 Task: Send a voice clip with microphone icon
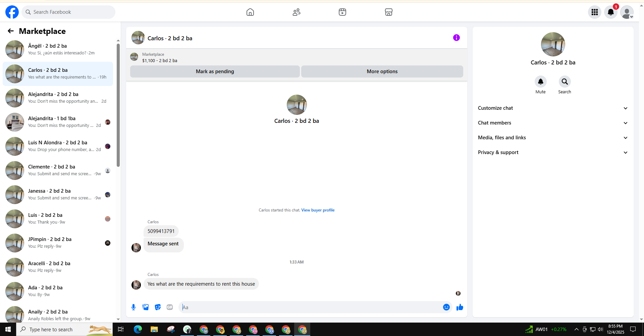[133, 307]
